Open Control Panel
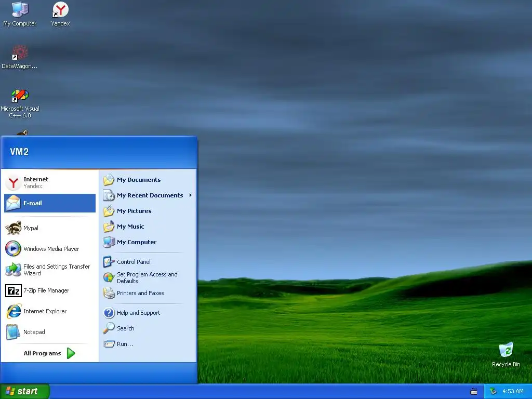Image resolution: width=532 pixels, height=399 pixels. (148, 262)
